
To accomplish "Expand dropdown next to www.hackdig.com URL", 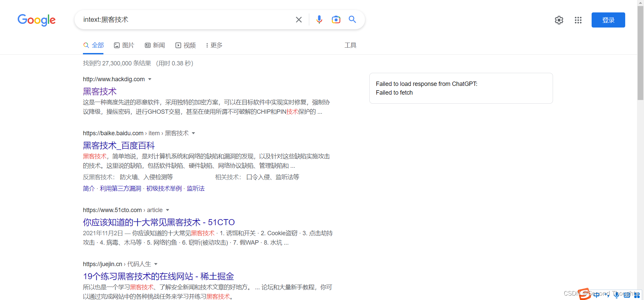I will coord(150,79).
